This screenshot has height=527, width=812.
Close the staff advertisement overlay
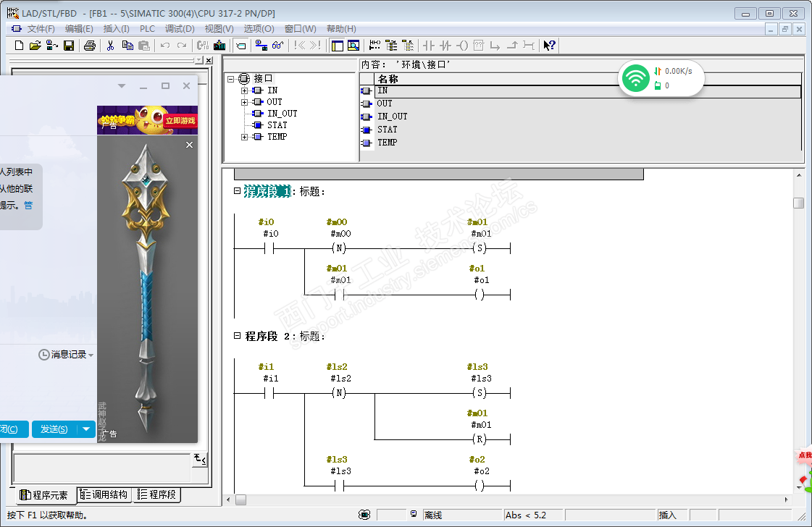190,145
